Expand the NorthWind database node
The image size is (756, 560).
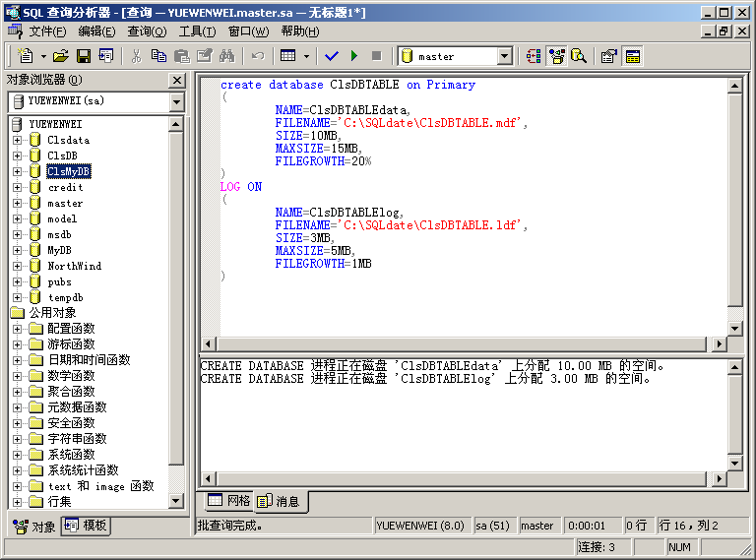(18, 266)
